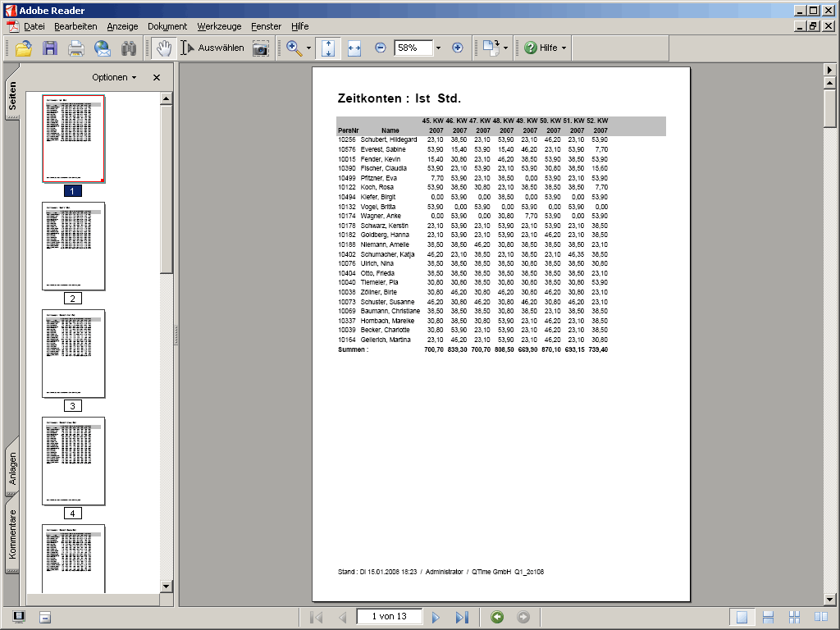Screen dimensions: 840x630
Task: Switch to the Kommentare side tab
Action: click(12, 535)
